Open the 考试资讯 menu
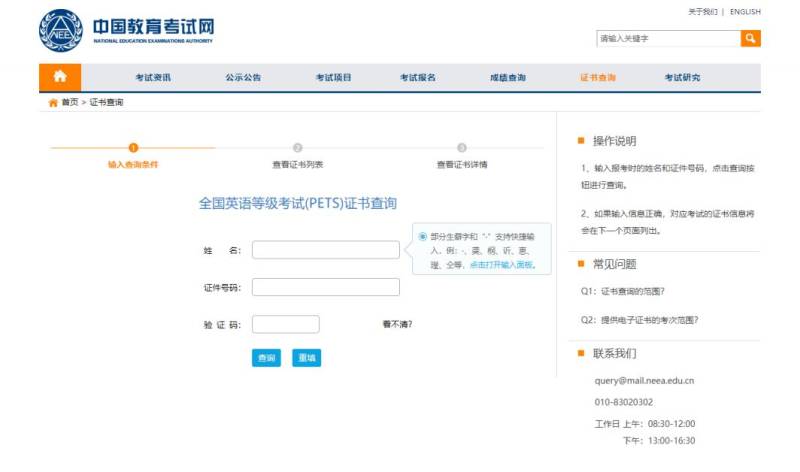This screenshot has height=472, width=800. [153, 78]
